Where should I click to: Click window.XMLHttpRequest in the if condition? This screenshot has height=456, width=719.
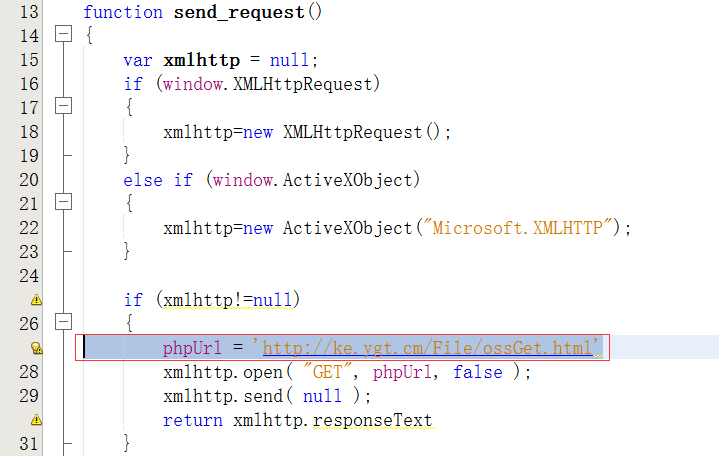pos(268,84)
